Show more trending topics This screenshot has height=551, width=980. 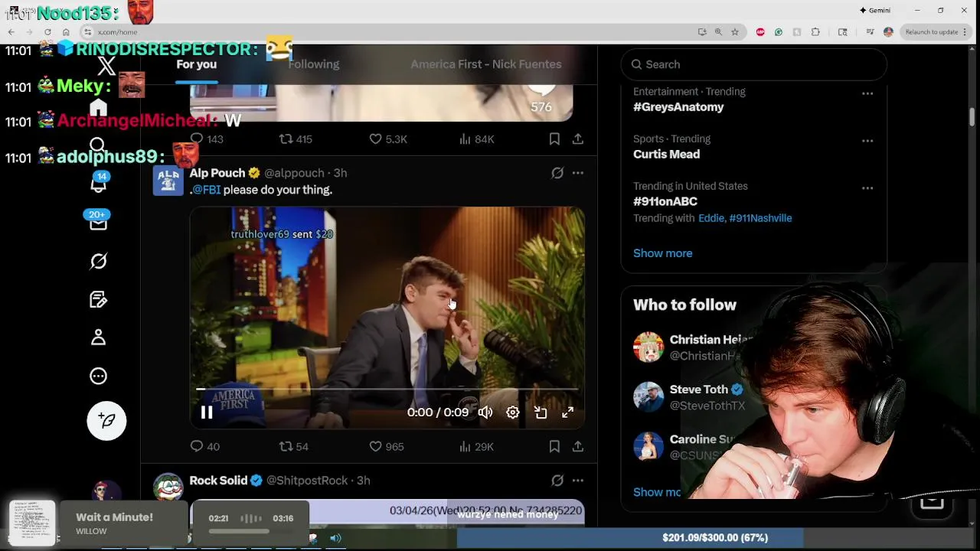click(x=663, y=253)
